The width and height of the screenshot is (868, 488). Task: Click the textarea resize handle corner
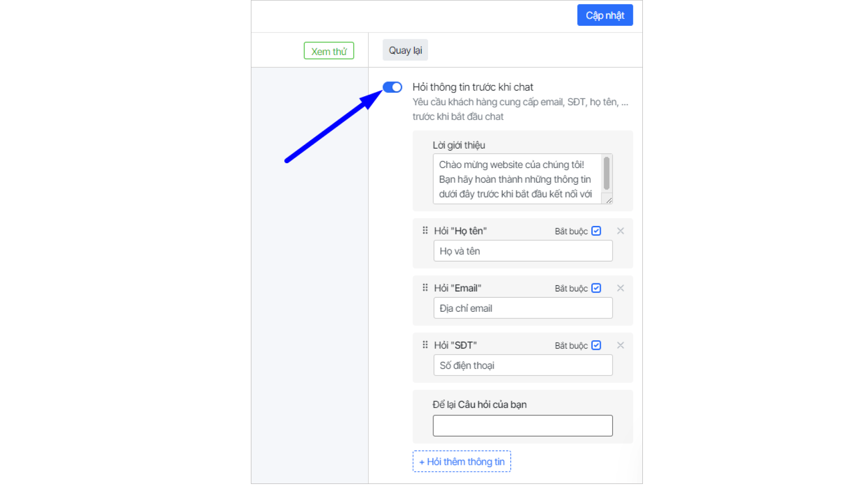(x=609, y=200)
